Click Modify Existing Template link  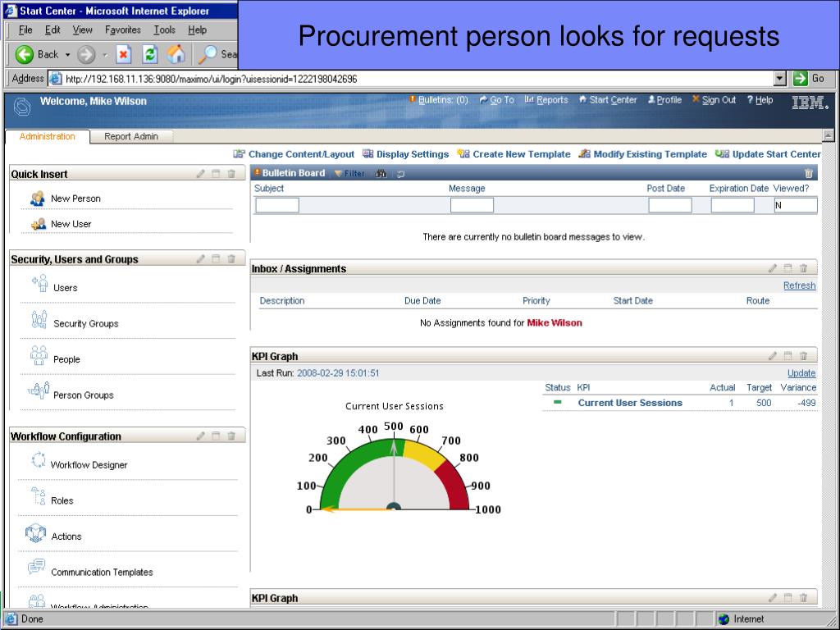650,154
